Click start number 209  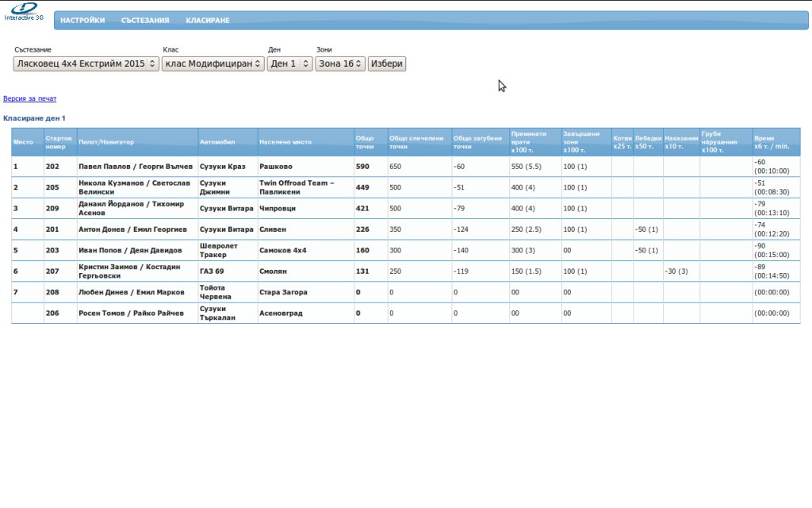(52, 209)
